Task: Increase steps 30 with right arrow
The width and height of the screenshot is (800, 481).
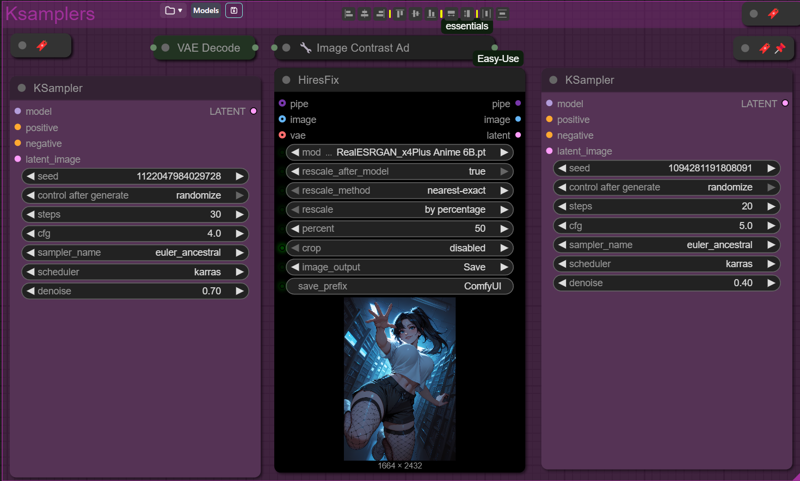Action: [x=239, y=214]
